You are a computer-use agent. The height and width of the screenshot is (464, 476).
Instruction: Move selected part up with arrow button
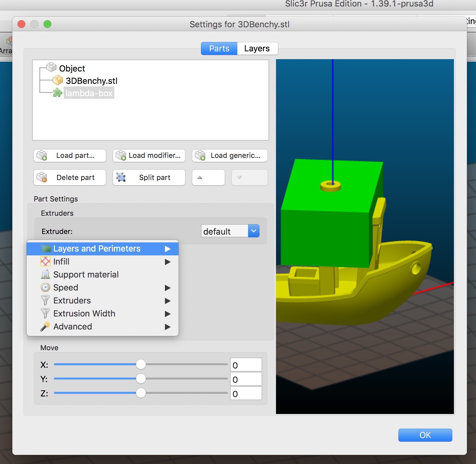pos(208,177)
